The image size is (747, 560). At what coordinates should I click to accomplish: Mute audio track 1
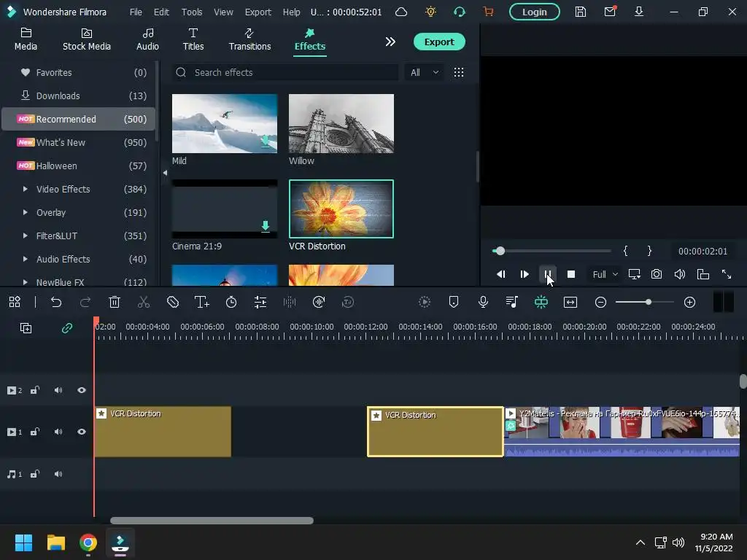58,474
